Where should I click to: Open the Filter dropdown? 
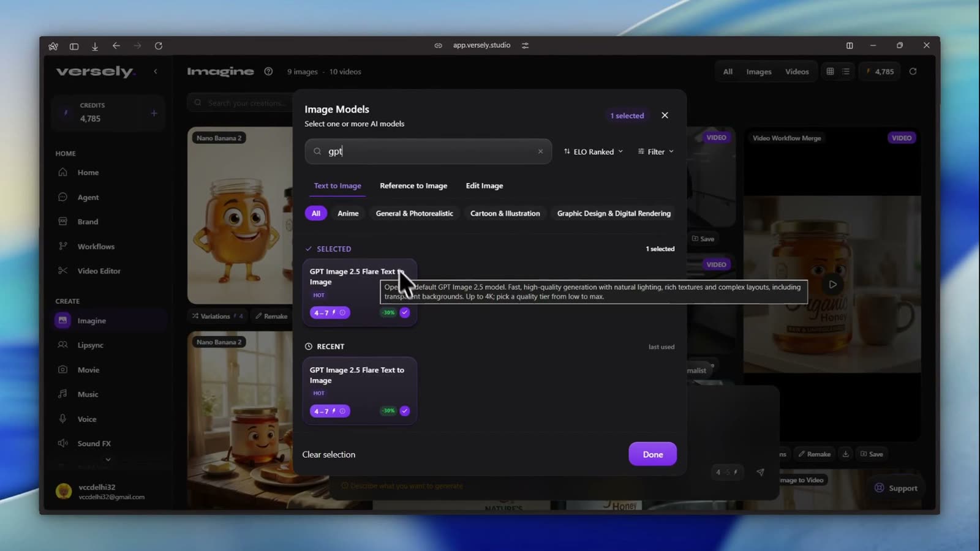pyautogui.click(x=656, y=152)
